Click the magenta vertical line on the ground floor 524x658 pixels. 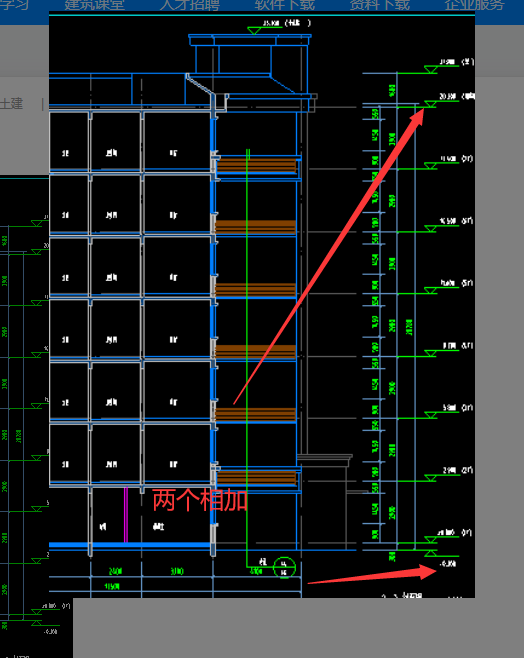point(126,514)
